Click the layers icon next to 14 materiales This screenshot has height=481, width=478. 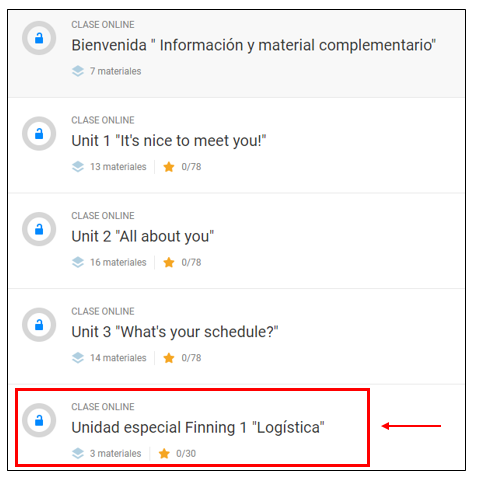[x=78, y=358]
